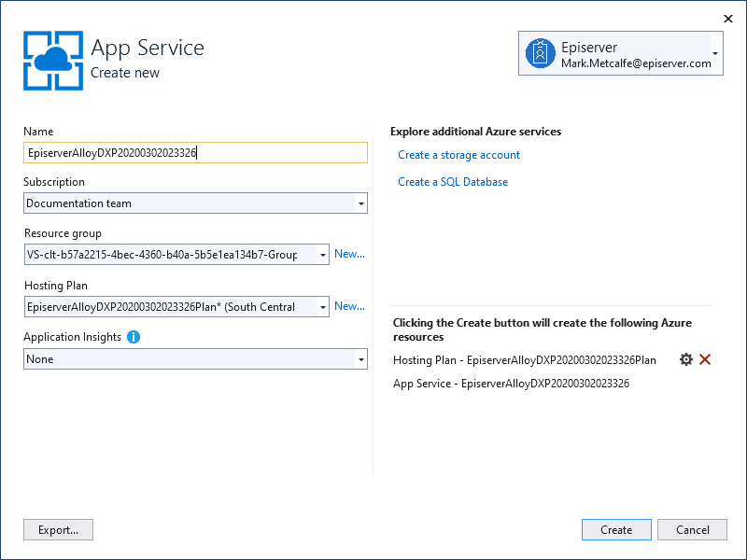Click the Mark.Metcalfe@episerver.com account email
747x560 pixels.
click(636, 63)
